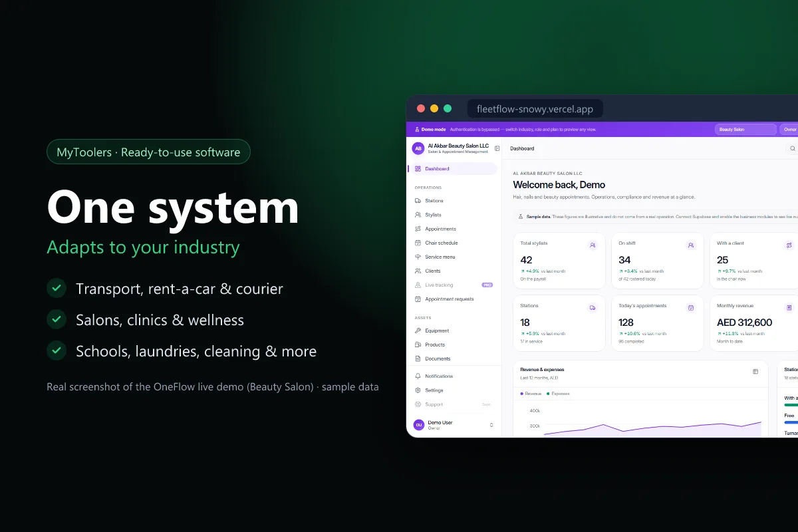Click the PRO badge beside Live tracking
Image resolution: width=798 pixels, height=532 pixels.
[487, 285]
